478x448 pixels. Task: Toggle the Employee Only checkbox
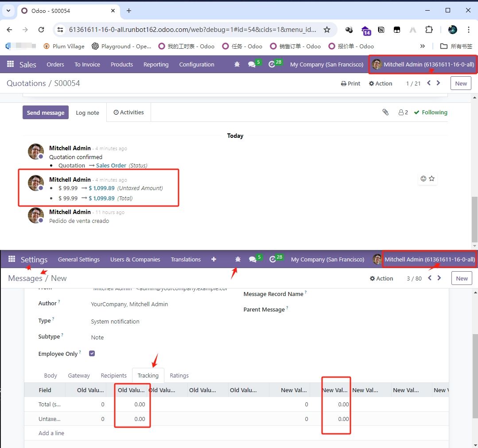92,353
